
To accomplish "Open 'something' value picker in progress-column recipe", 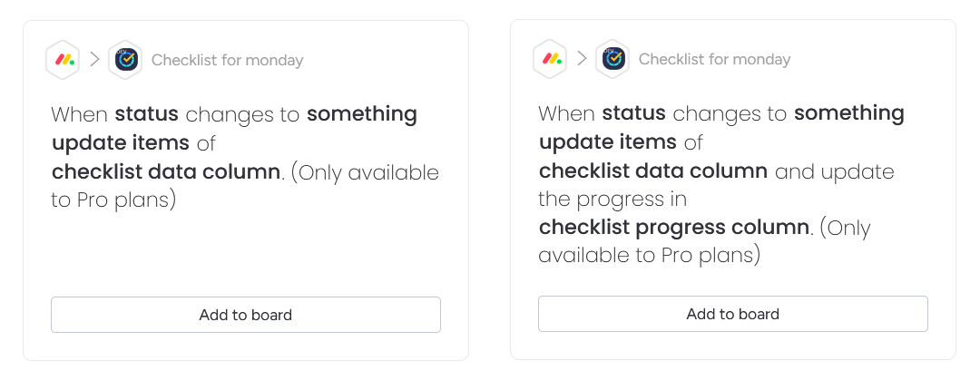I will (848, 114).
